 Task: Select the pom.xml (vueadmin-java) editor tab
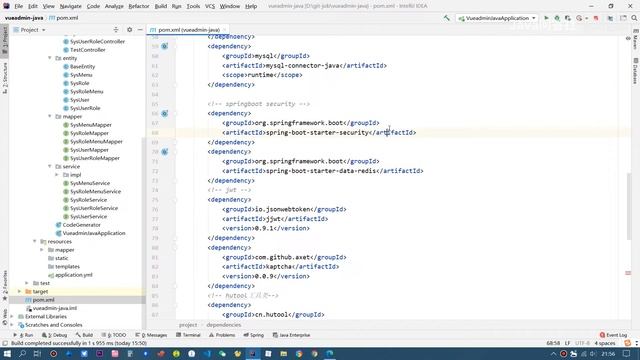(x=189, y=30)
